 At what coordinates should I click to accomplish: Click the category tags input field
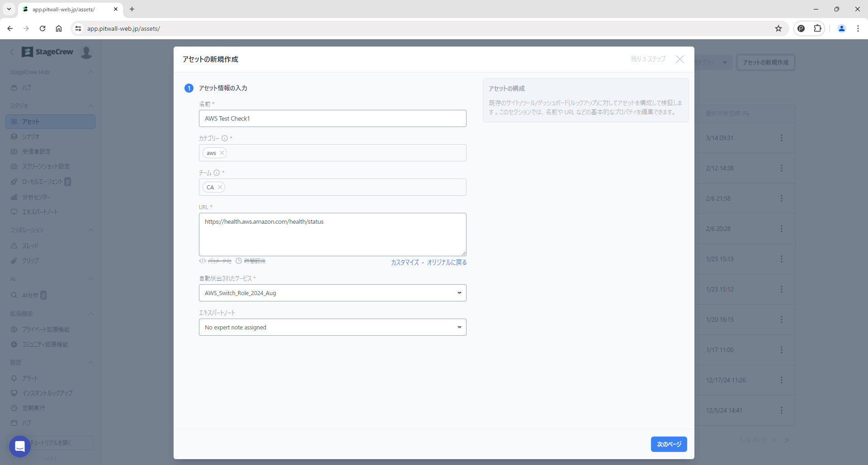346,153
